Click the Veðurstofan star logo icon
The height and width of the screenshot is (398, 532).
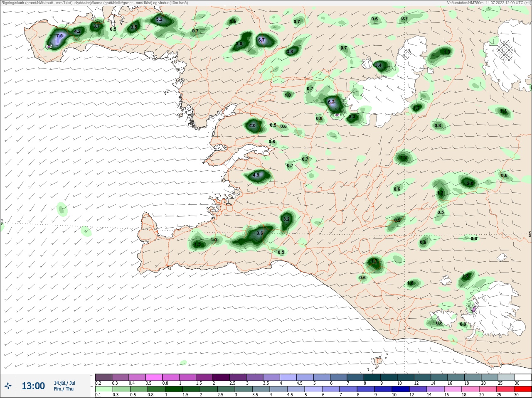8,386
